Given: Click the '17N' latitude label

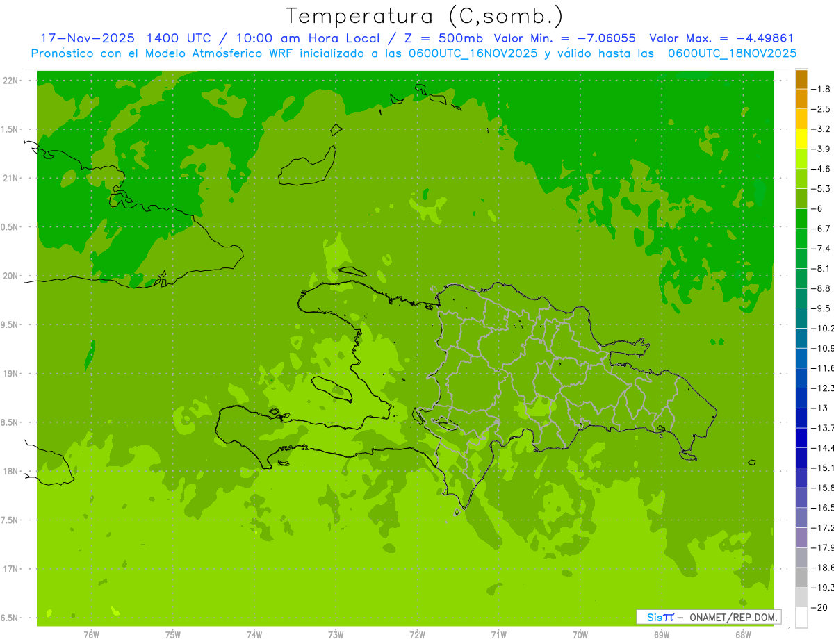Looking at the screenshot, I should click(10, 569).
